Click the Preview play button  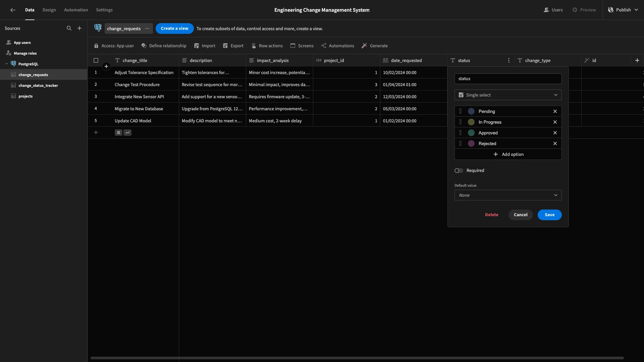[x=584, y=10]
